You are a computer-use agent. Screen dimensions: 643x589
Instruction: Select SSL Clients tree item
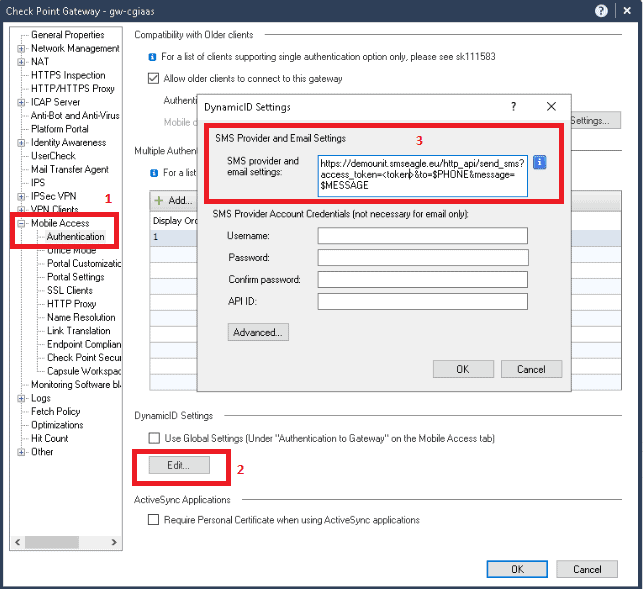[x=70, y=290]
